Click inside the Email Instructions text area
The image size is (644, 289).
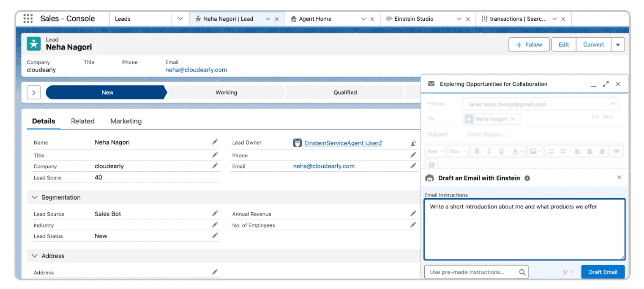(524, 229)
